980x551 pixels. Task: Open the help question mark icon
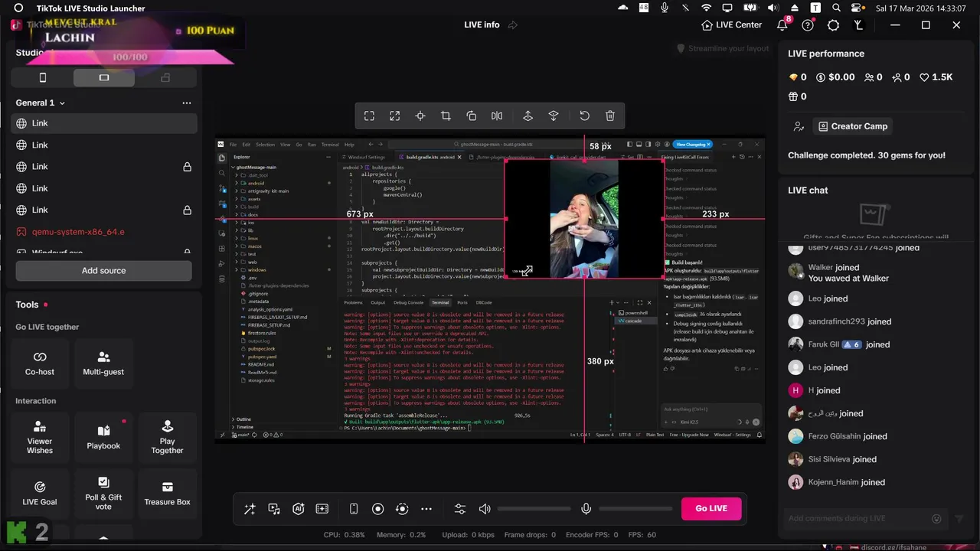click(x=808, y=25)
